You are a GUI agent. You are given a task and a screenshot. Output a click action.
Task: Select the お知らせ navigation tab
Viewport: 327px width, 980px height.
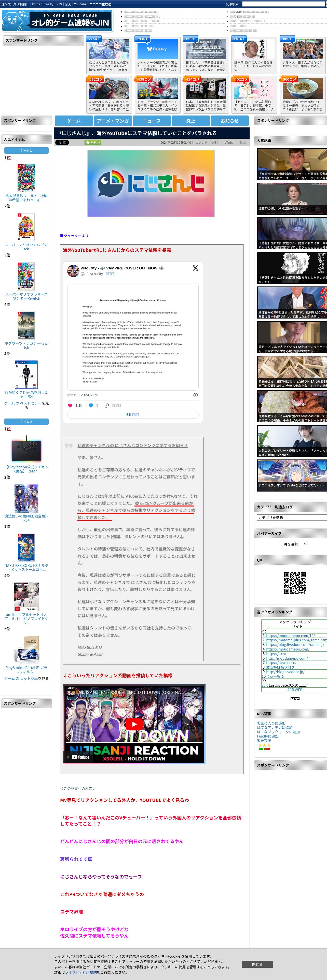point(229,121)
